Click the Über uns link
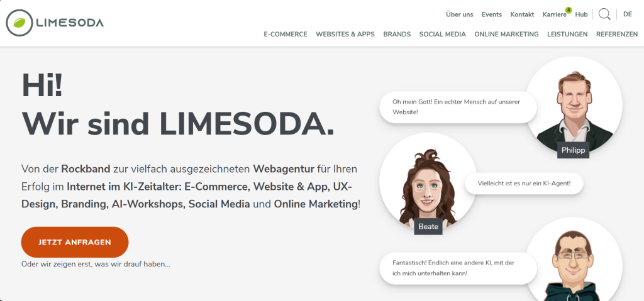The height and width of the screenshot is (301, 644). 460,14
